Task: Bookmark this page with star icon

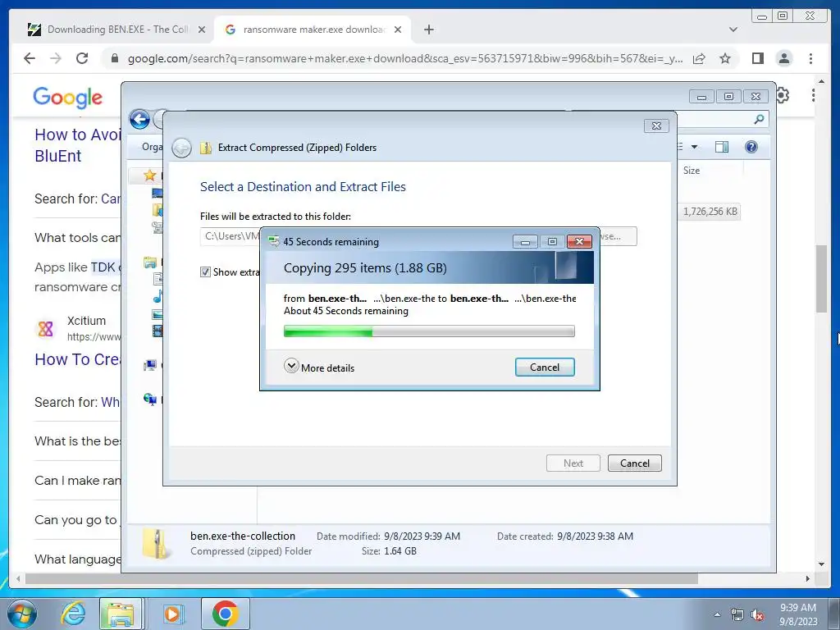Action: pyautogui.click(x=725, y=58)
